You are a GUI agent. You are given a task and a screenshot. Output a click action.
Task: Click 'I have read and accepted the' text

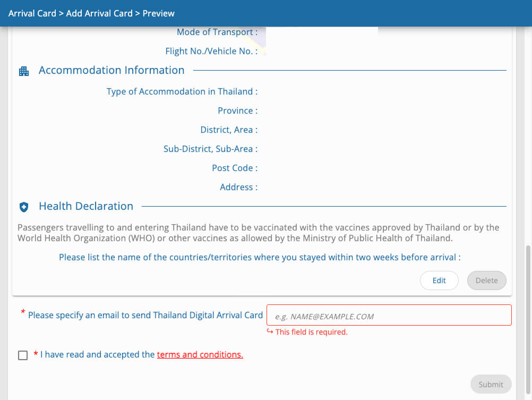tap(97, 354)
